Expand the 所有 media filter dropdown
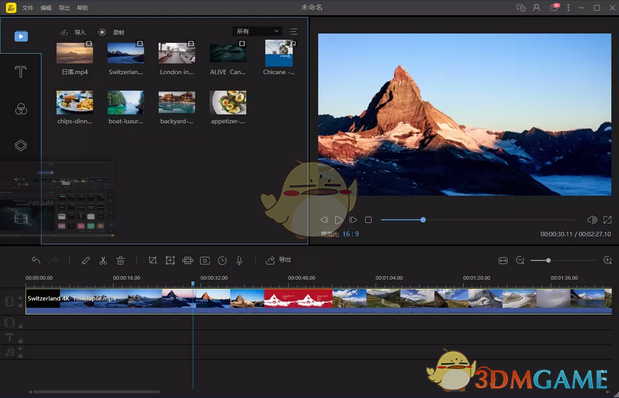This screenshot has width=619, height=398. click(x=257, y=31)
